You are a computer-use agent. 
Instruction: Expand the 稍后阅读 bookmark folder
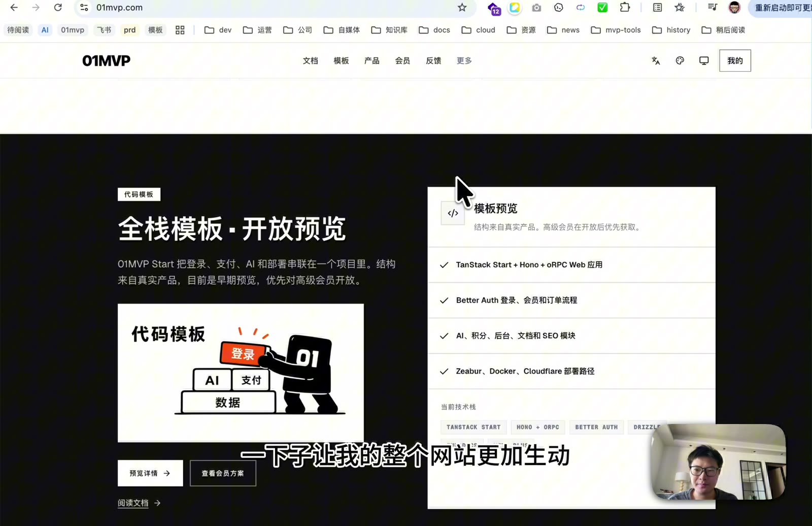[x=723, y=30]
